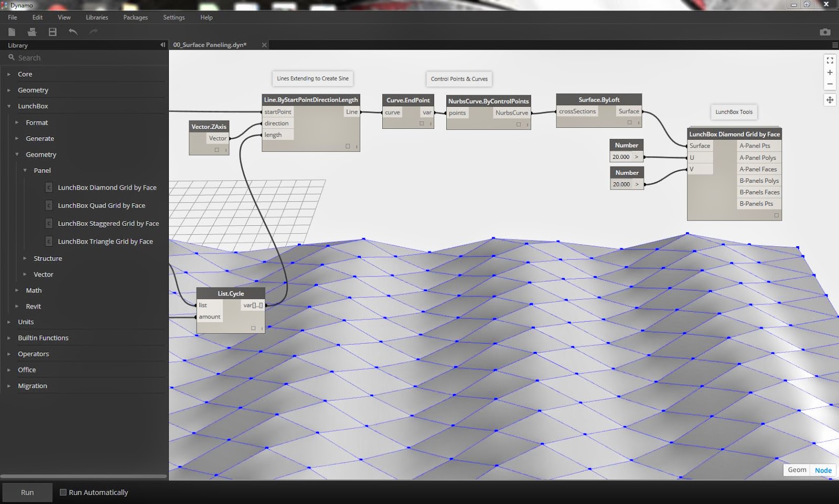Screen dimensions: 839x504
Task: Toggle the preview box on LunchBox Diamond Grid node
Action: point(777,215)
